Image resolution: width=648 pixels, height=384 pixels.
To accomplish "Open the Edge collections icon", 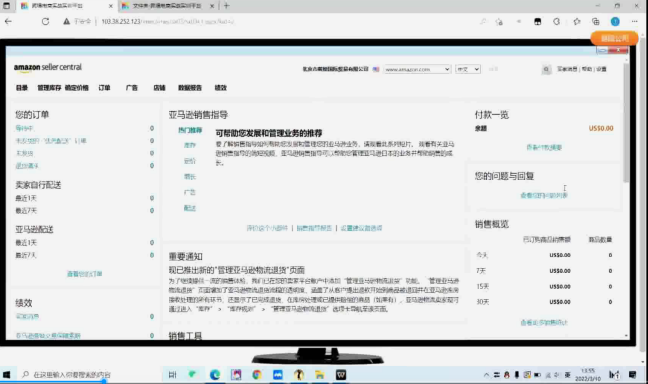I will pos(596,21).
